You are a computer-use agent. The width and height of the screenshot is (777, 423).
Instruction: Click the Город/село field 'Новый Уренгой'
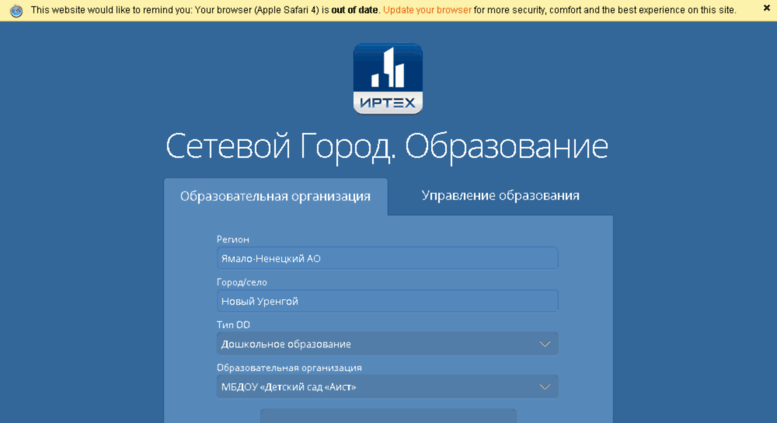387,301
